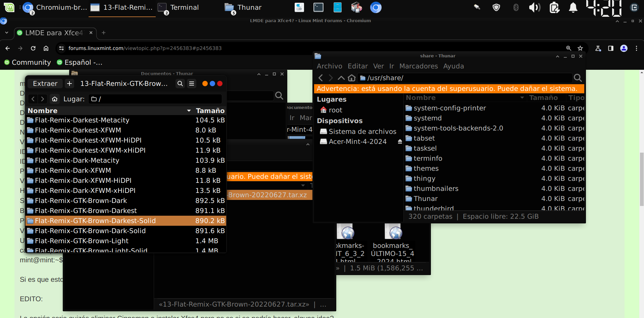Switch to the LMDE para Xfce4 tab
Viewport: 644px width, 318px height.
[x=56, y=33]
